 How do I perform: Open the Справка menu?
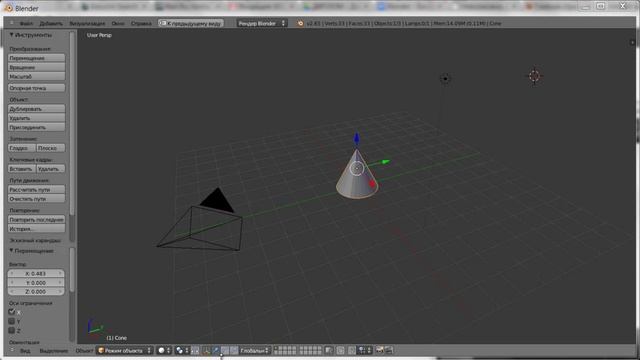pyautogui.click(x=141, y=23)
